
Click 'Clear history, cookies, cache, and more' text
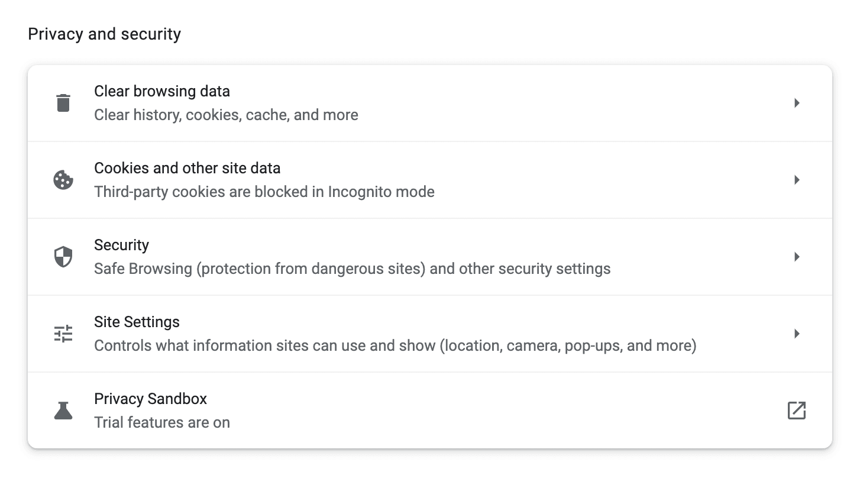click(226, 115)
